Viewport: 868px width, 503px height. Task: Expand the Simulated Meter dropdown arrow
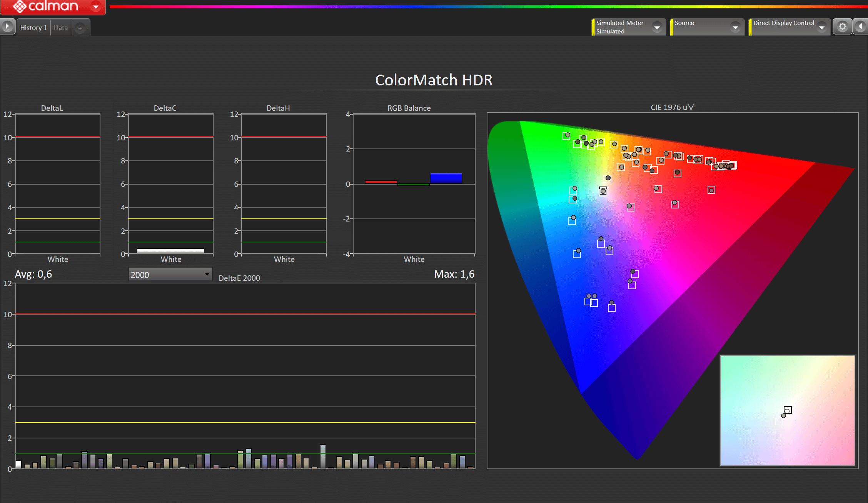[x=657, y=27]
